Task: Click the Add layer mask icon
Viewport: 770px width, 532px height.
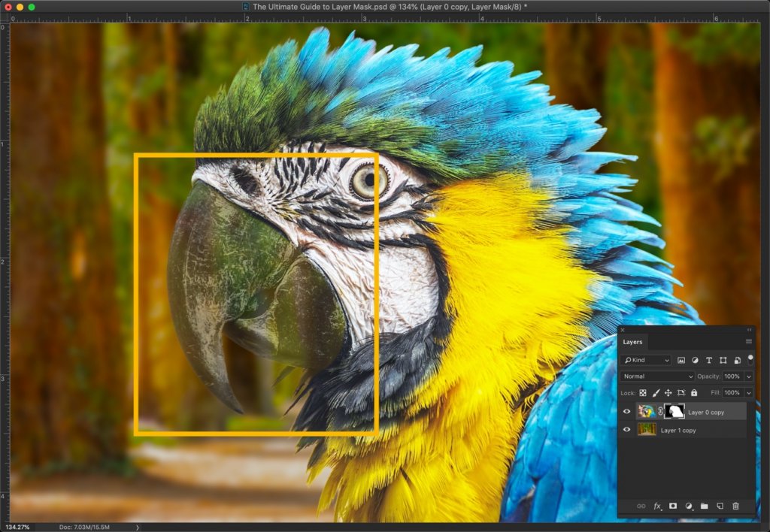Action: [673, 506]
